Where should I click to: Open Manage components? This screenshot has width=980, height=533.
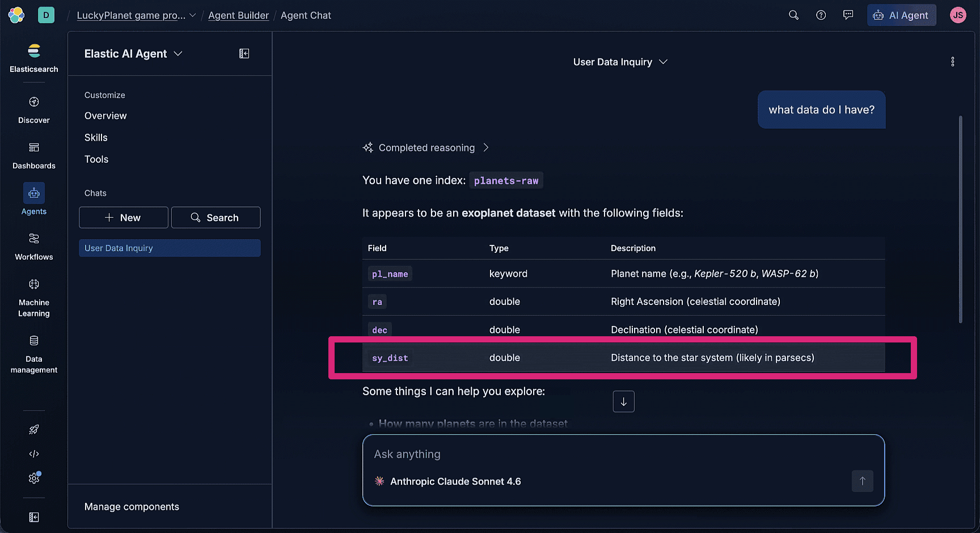pos(132,507)
